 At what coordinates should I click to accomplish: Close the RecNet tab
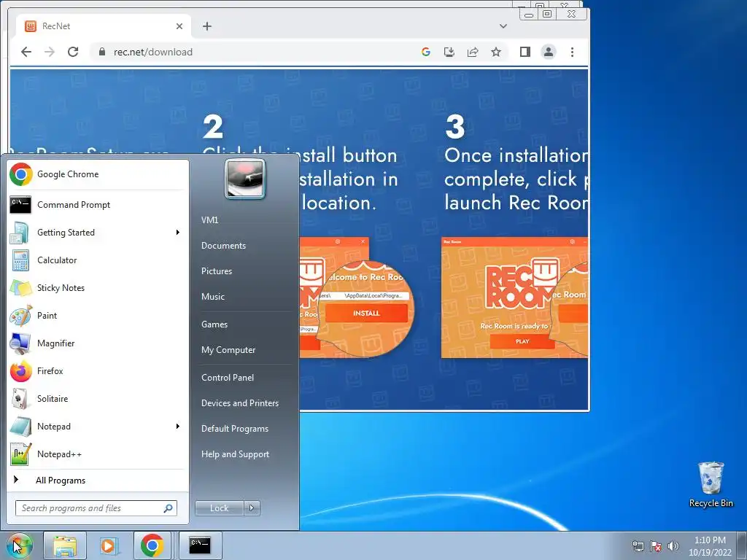[x=179, y=26]
